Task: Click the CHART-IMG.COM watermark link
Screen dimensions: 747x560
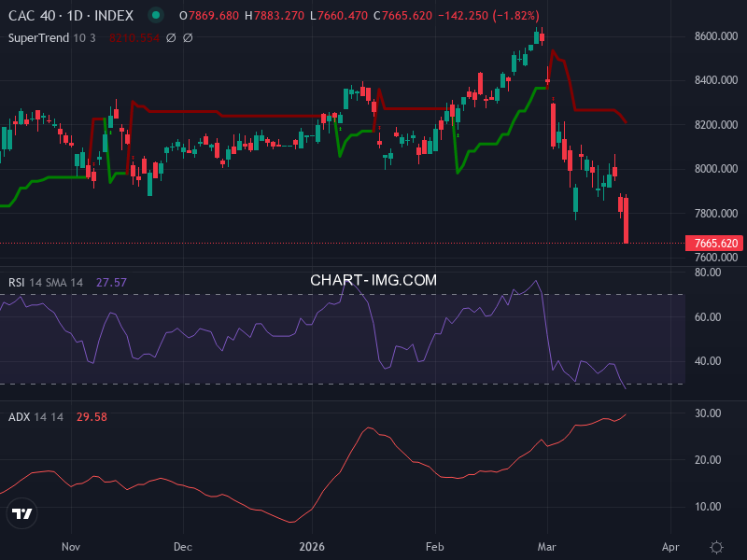Action: click(x=373, y=279)
